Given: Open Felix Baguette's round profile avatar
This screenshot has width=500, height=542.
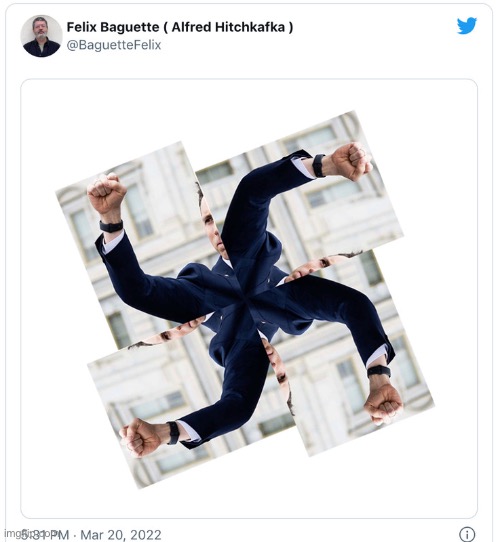Looking at the screenshot, I should click(x=41, y=36).
